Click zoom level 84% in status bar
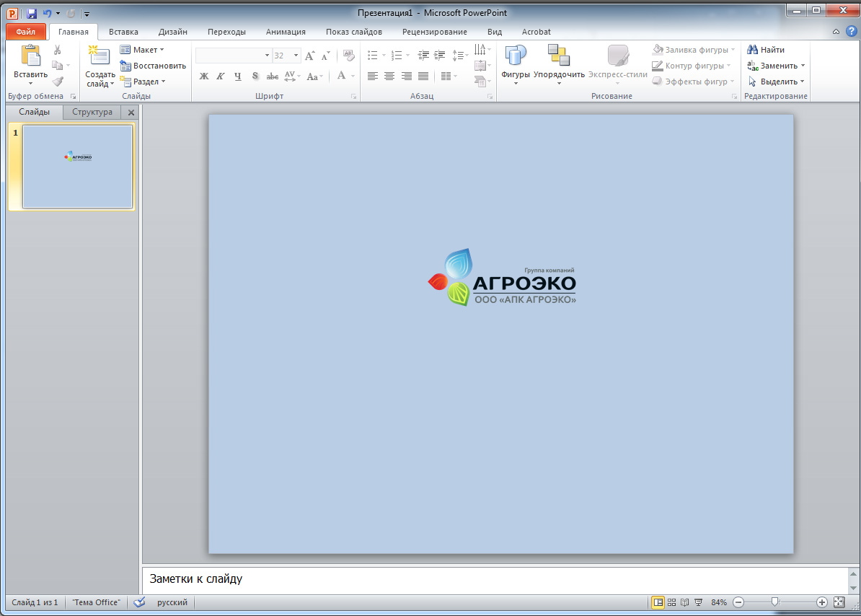 pos(719,602)
